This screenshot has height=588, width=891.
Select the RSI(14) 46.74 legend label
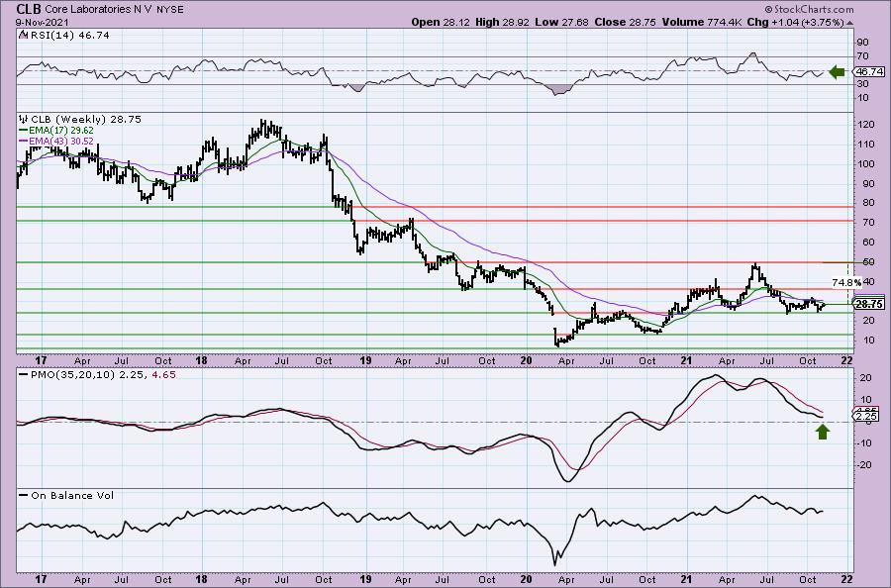click(68, 35)
